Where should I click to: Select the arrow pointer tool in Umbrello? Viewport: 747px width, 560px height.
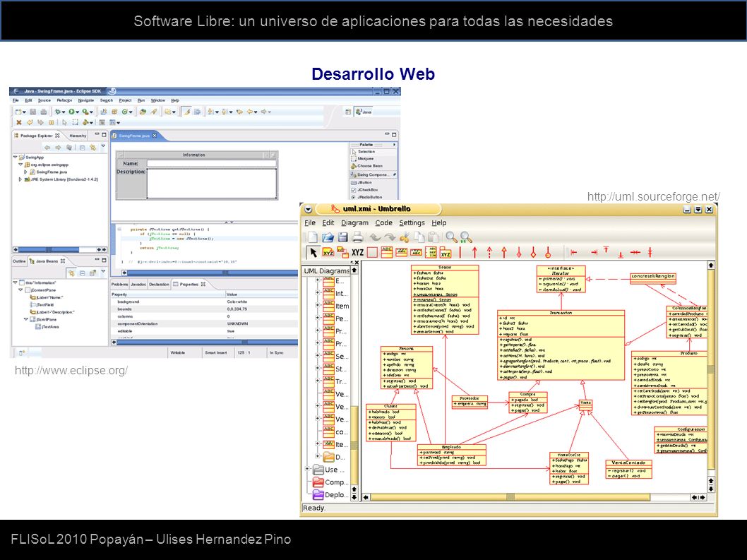click(x=313, y=253)
